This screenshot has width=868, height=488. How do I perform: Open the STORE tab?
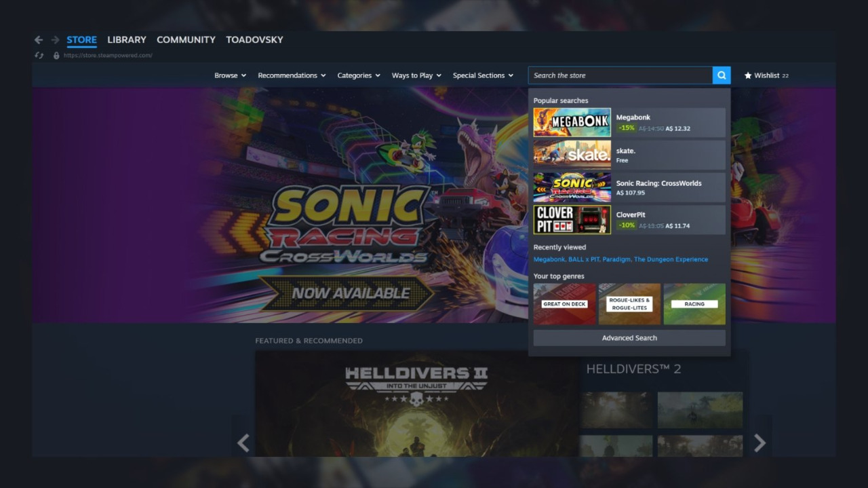(x=81, y=40)
